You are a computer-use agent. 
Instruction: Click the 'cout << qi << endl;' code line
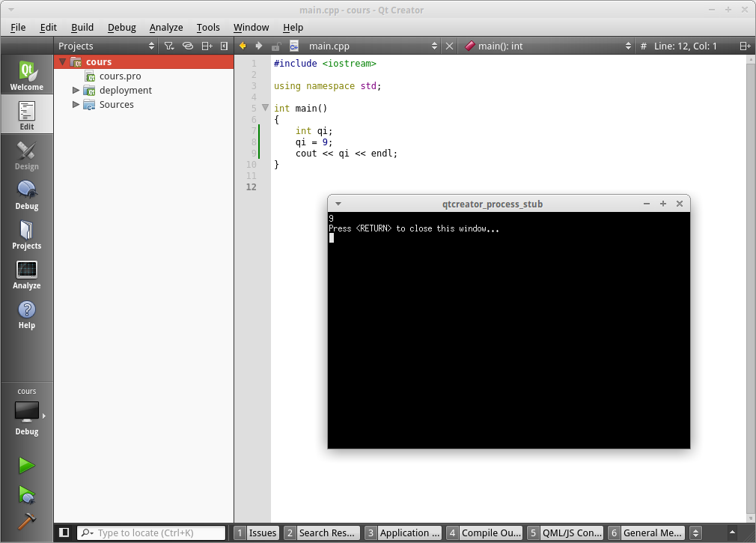click(x=346, y=154)
